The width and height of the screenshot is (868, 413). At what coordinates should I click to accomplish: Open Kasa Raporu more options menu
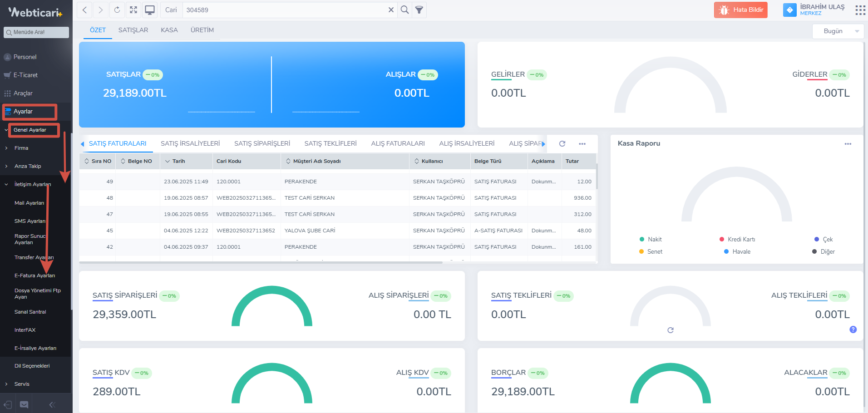[848, 144]
